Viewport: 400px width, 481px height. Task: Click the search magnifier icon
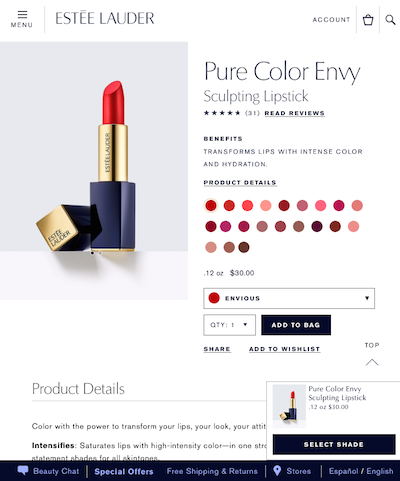pos(390,20)
